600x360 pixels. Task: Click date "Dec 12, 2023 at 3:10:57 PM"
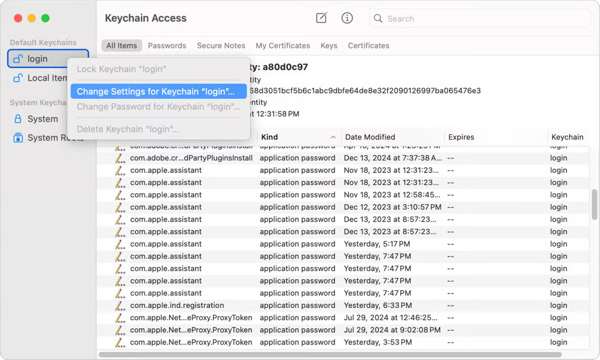pyautogui.click(x=392, y=207)
